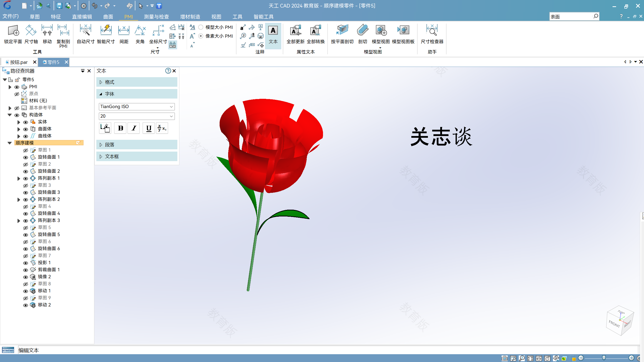Open 路径查找器 panel options arrow
Viewport: 644px width, 362px height.
click(83, 71)
